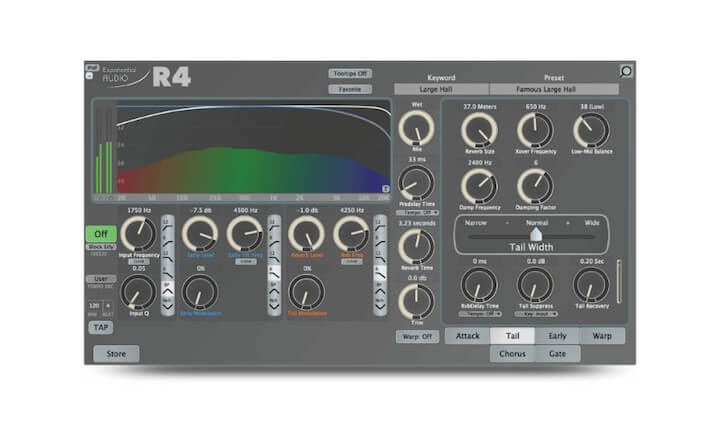720x436 pixels.
Task: Click the Reverb Size knob
Action: coord(479,130)
